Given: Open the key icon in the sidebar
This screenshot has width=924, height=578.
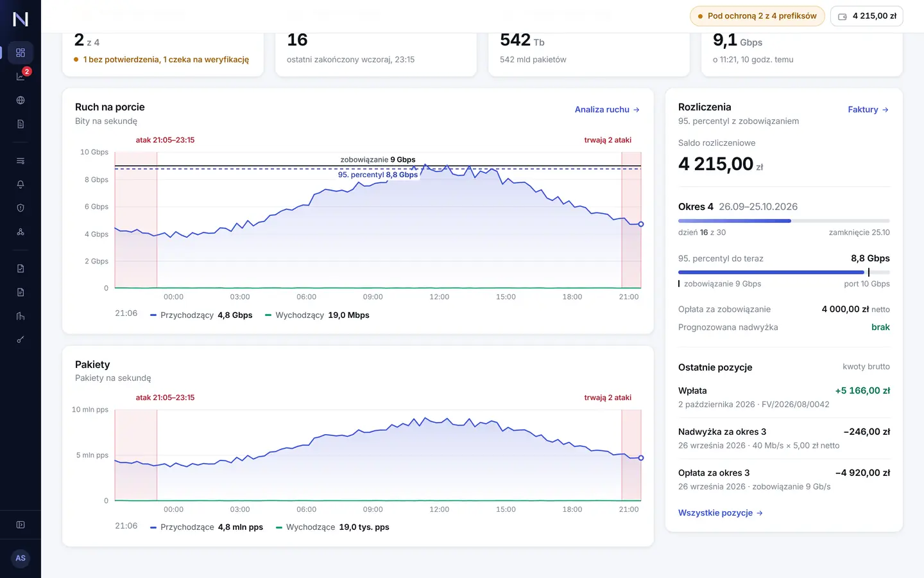Looking at the screenshot, I should 21,340.
